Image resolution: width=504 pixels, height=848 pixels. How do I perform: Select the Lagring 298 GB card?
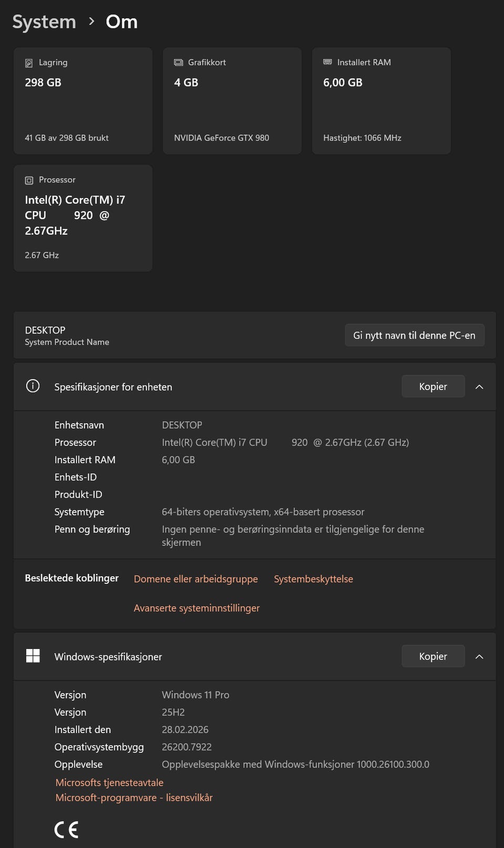[83, 101]
